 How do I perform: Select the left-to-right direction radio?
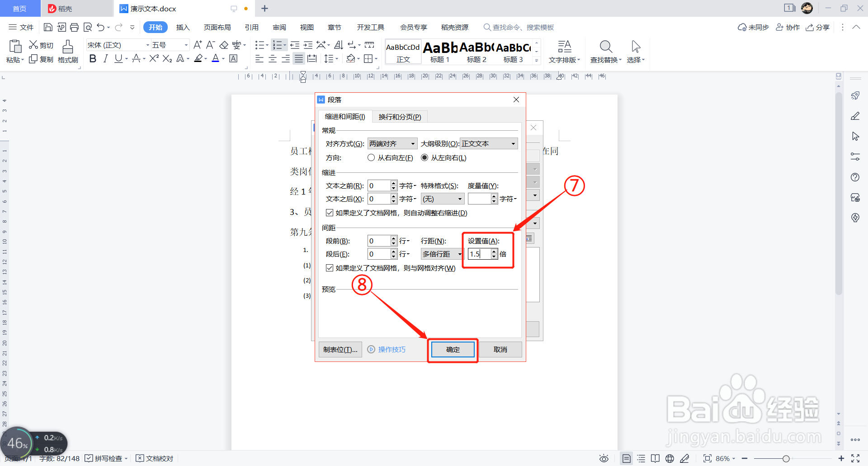(x=425, y=157)
